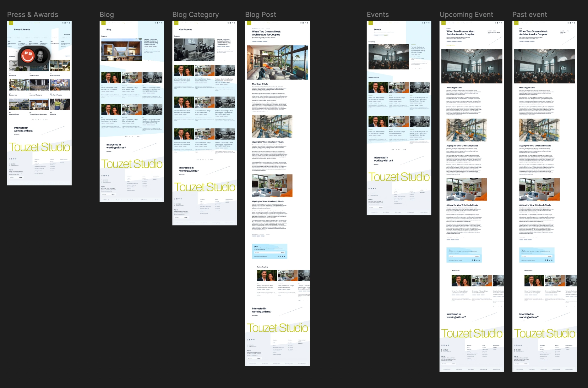Click 'Interested in working with us?' in Blog Category
The height and width of the screenshot is (388, 588).
[189, 169]
